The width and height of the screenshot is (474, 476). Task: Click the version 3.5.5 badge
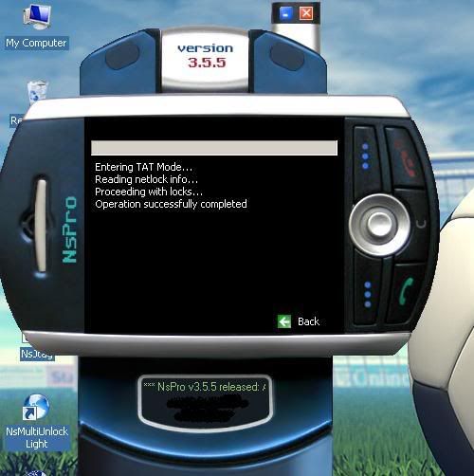206,59
